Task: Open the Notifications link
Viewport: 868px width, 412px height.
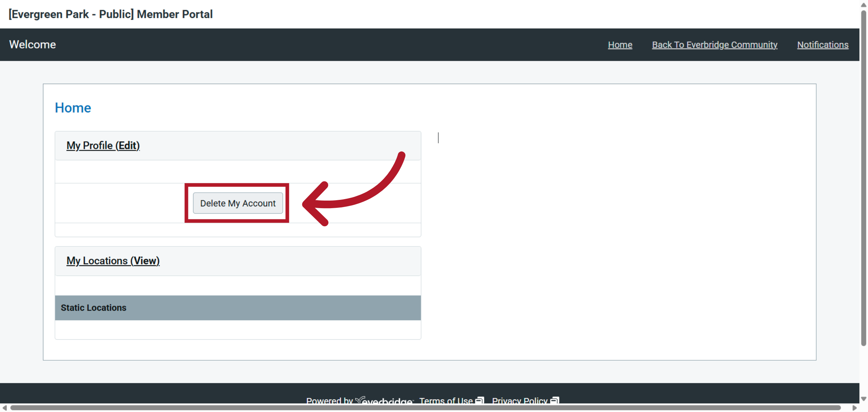Action: click(x=823, y=45)
